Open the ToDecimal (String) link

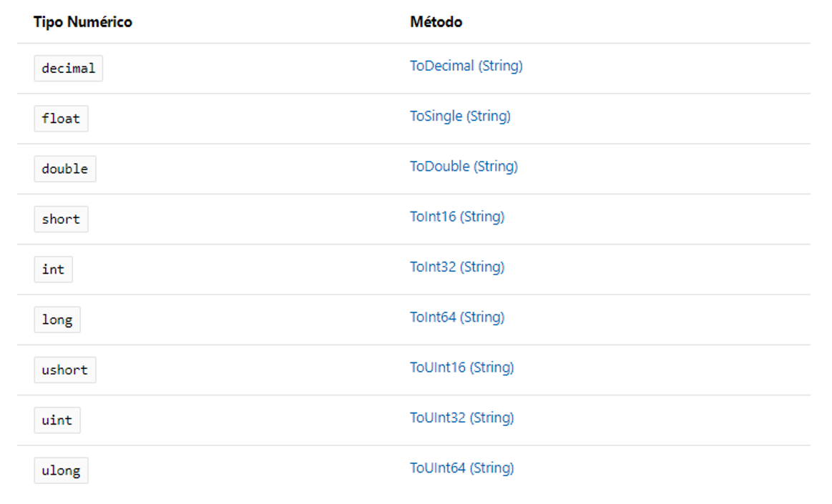click(466, 66)
